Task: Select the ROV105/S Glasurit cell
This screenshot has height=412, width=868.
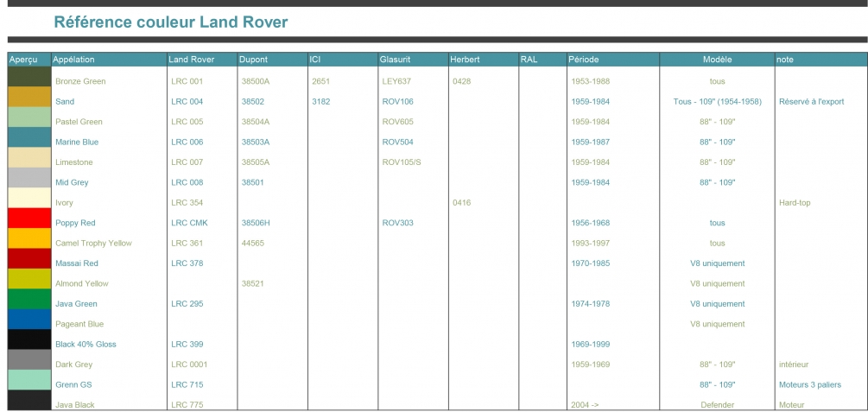Action: (x=402, y=162)
